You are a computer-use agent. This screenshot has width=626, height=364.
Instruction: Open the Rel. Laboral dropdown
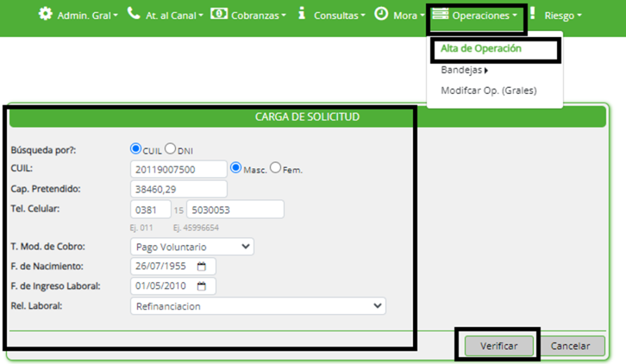pyautogui.click(x=258, y=306)
